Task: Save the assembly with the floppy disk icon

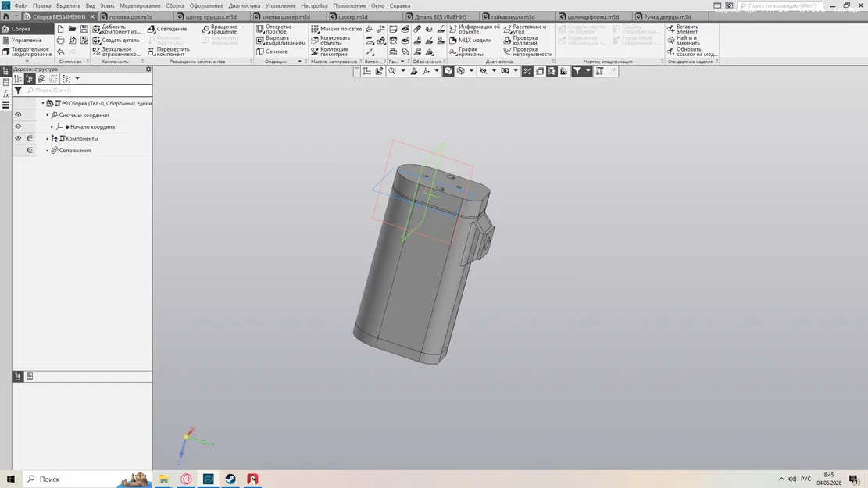Action: [x=84, y=29]
